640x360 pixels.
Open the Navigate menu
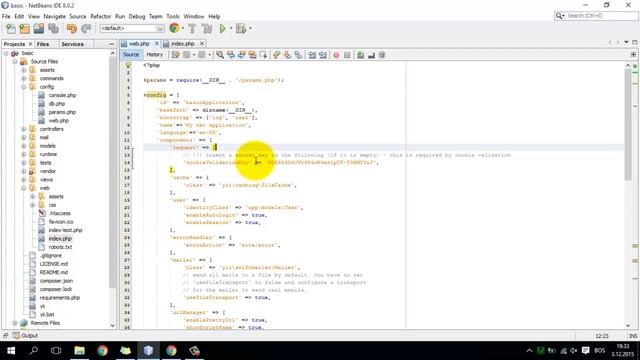[x=54, y=16]
